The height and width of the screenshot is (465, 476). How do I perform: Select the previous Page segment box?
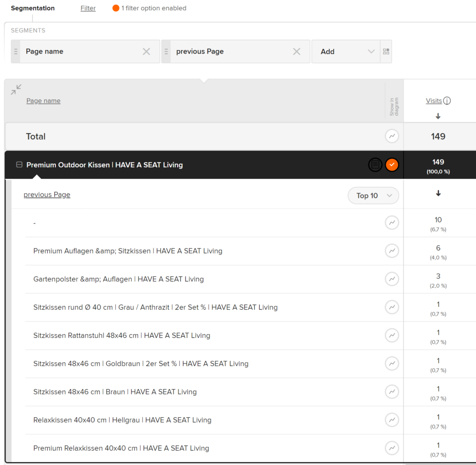click(236, 52)
